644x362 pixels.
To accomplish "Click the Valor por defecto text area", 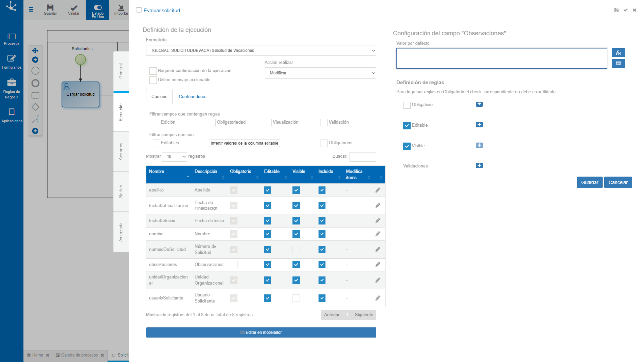I will (x=501, y=58).
